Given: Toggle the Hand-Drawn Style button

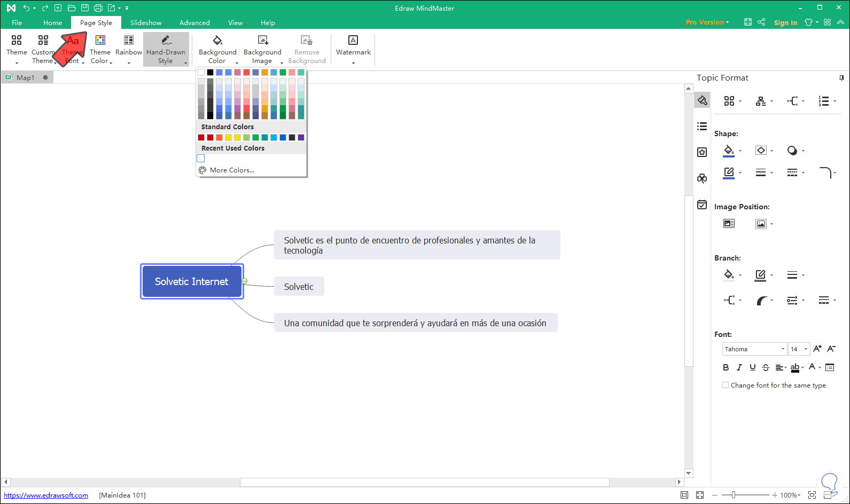Looking at the screenshot, I should [166, 49].
